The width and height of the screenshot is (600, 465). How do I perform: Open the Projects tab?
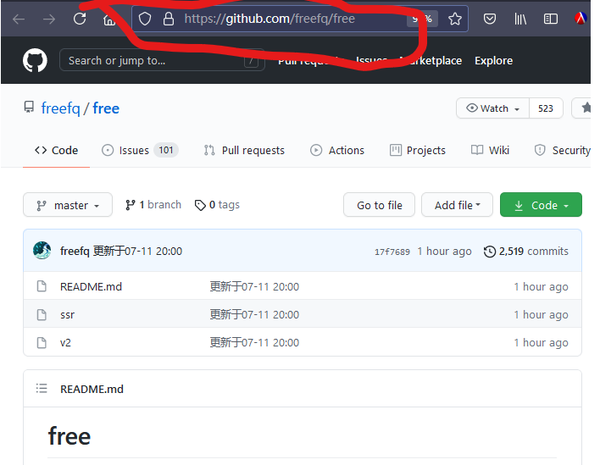pyautogui.click(x=417, y=150)
